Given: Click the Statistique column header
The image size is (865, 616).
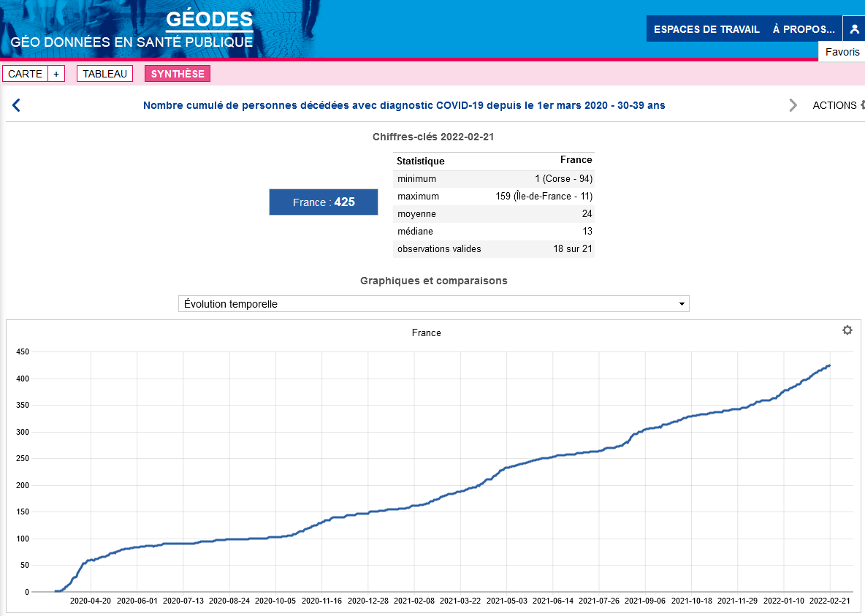Looking at the screenshot, I should [x=420, y=161].
